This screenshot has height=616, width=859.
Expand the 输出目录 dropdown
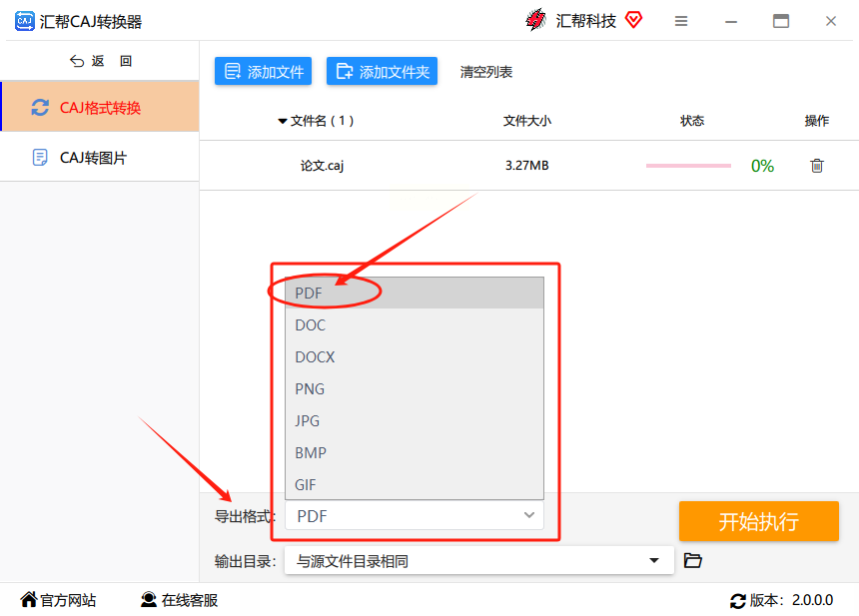point(653,560)
